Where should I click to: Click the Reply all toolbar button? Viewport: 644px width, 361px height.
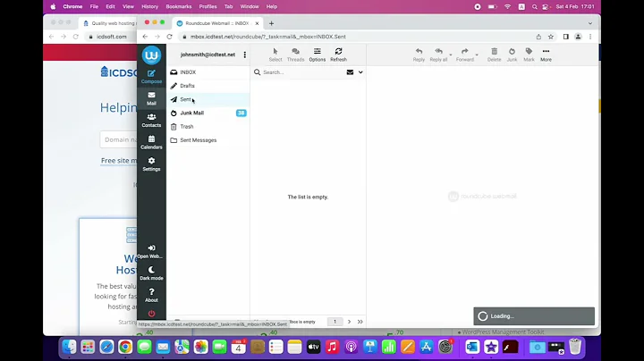(438, 55)
